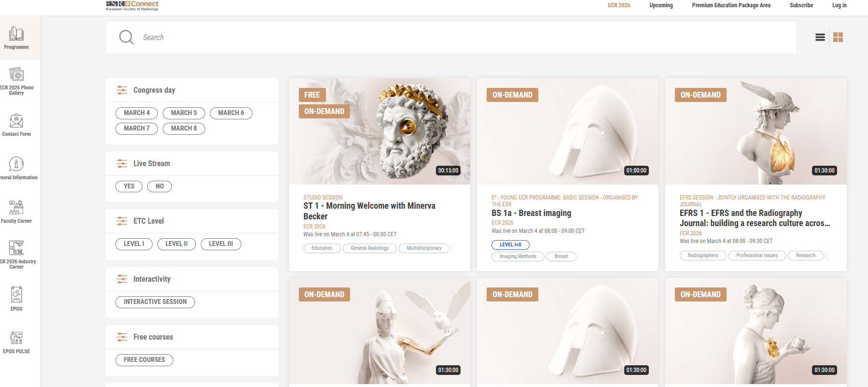This screenshot has width=868, height=387.
Task: Select YES under Live Stream filter
Action: (x=129, y=186)
